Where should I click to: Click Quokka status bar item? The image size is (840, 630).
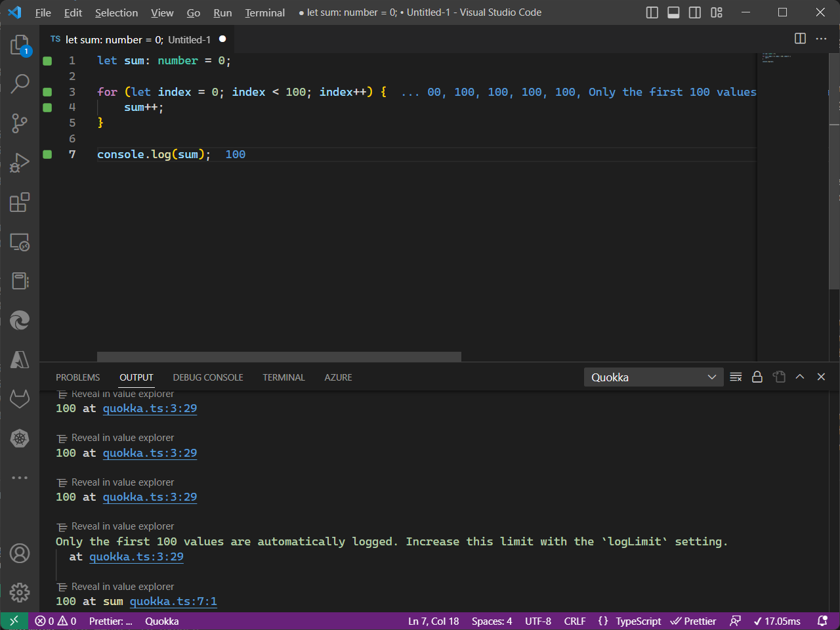161,621
